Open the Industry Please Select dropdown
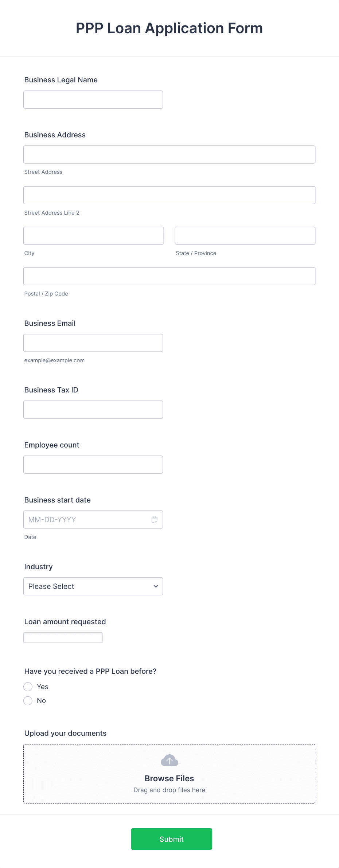Image resolution: width=339 pixels, height=868 pixels. pos(93,586)
